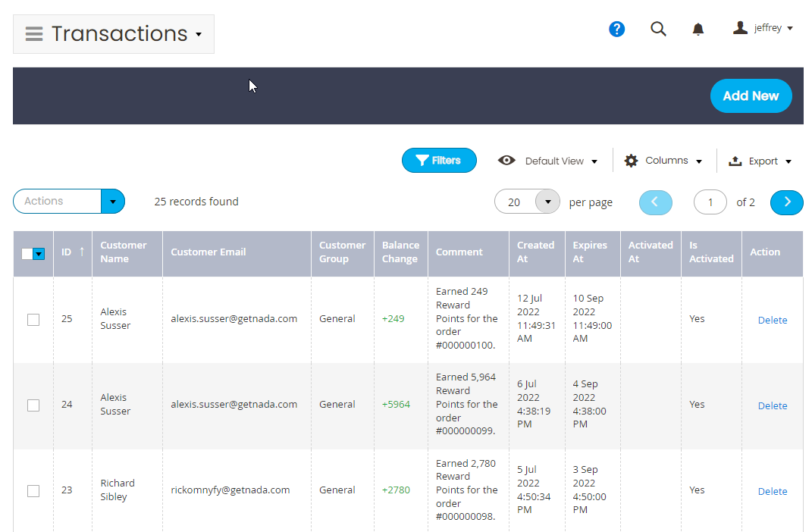
Task: Sort by Customer Email column header
Action: [x=237, y=252]
